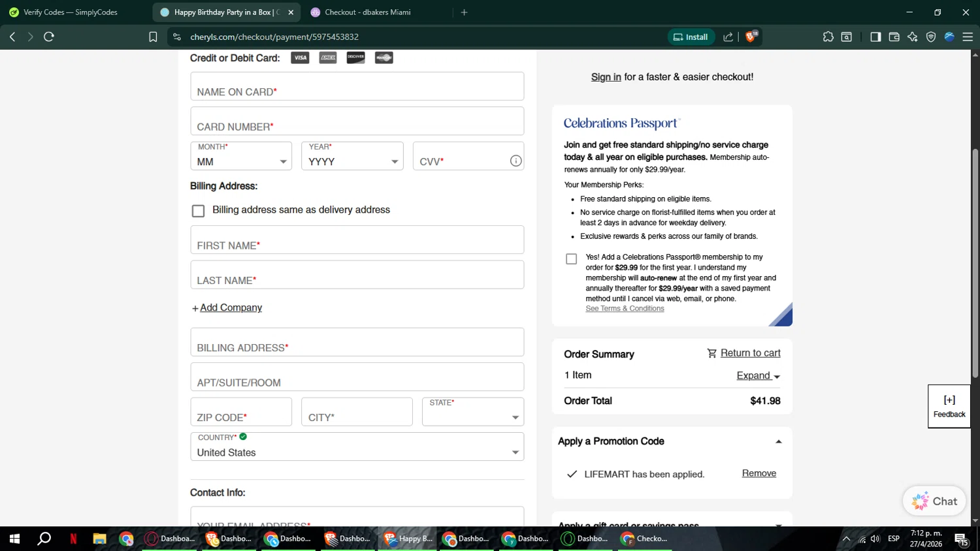Screen dimensions: 980x551
Task: Open the expiration MONTH dropdown
Action: coord(241,156)
